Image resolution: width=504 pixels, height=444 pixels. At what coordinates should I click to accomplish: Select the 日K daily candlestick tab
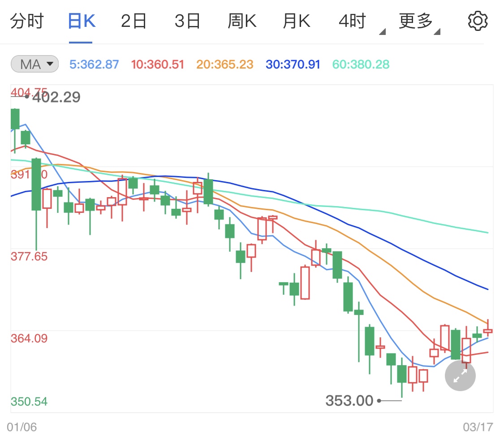pyautogui.click(x=82, y=21)
